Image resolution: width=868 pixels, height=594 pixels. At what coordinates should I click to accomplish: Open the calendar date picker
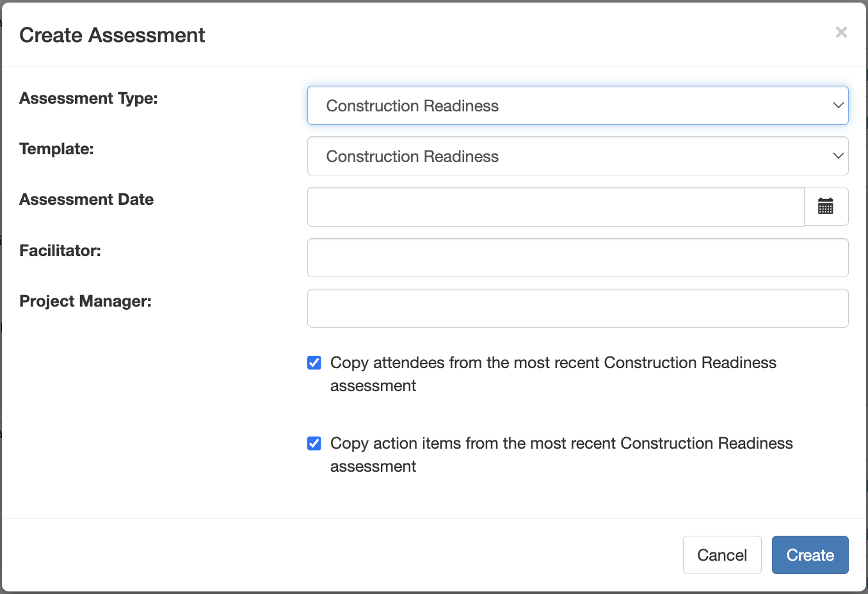(x=826, y=207)
